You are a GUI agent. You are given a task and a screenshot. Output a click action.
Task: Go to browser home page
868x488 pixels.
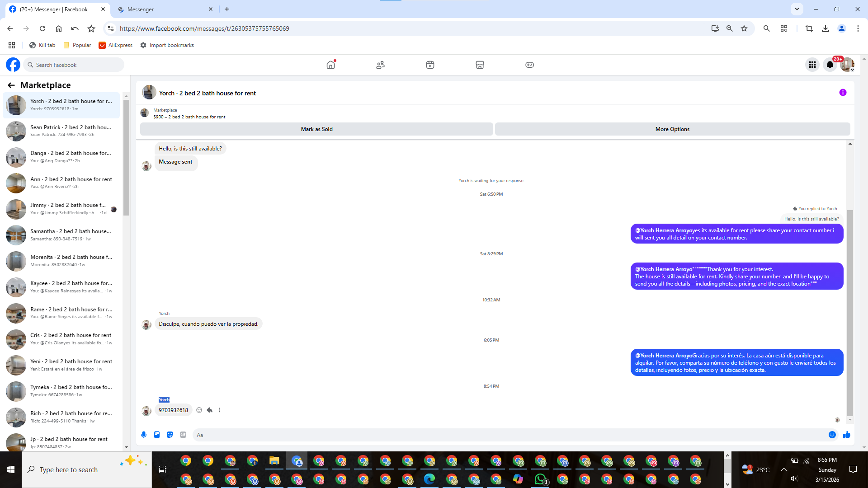click(x=59, y=28)
